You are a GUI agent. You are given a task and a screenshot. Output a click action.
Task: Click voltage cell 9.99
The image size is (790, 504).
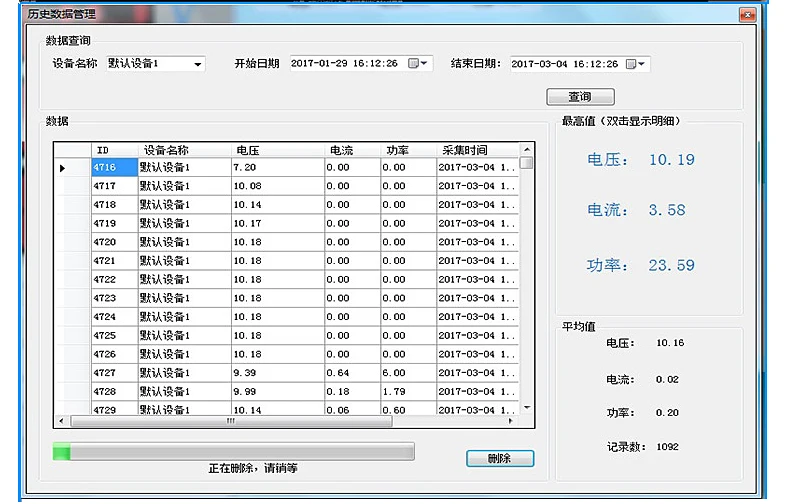[x=278, y=391]
